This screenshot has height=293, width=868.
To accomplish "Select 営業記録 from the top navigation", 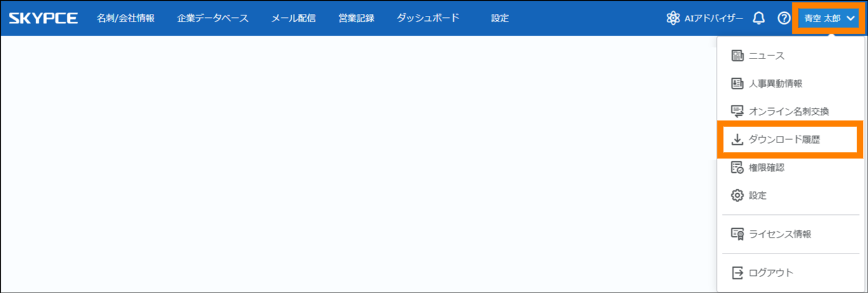I will [x=356, y=18].
